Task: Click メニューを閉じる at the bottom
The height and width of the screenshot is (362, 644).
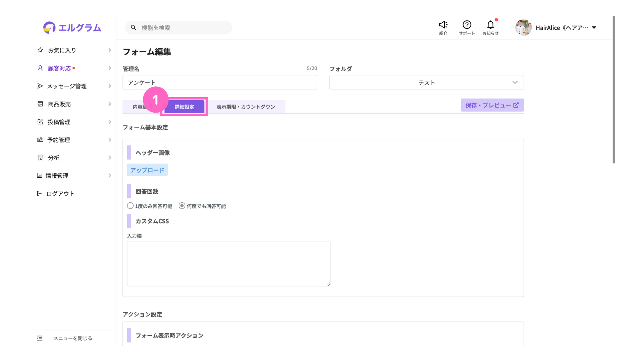Action: 72,338
